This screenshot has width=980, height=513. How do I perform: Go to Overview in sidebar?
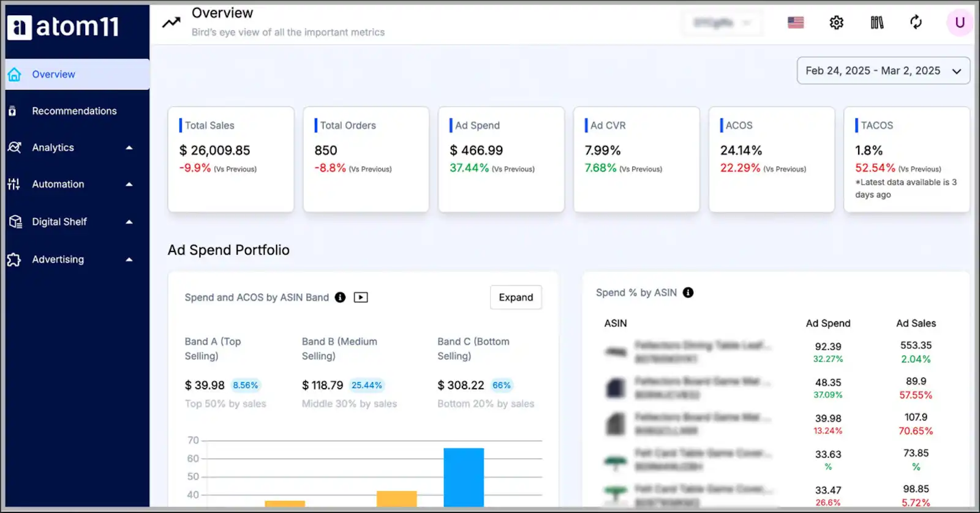coord(78,75)
